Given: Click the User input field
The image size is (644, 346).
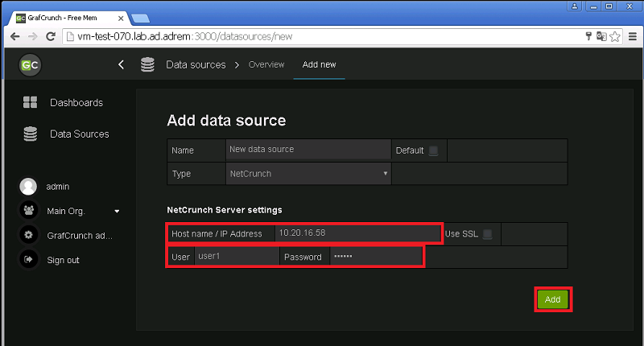Looking at the screenshot, I should coord(237,256).
